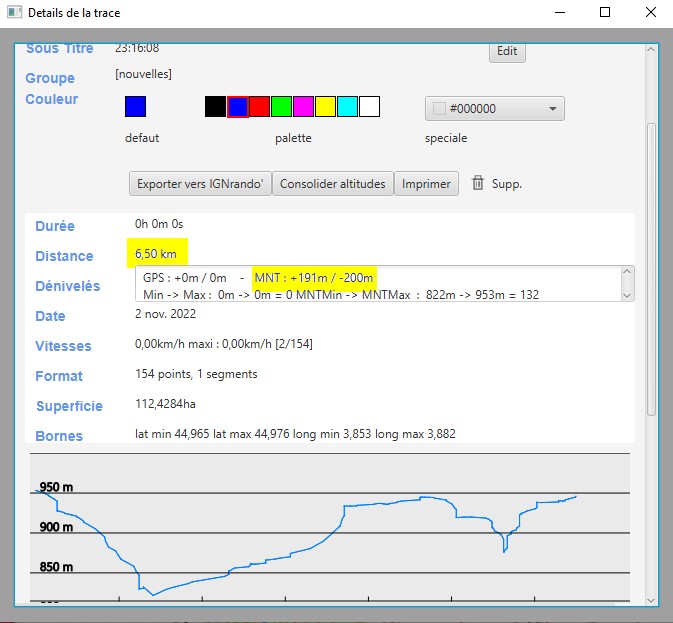Maximize the Details de la trace window

(605, 13)
